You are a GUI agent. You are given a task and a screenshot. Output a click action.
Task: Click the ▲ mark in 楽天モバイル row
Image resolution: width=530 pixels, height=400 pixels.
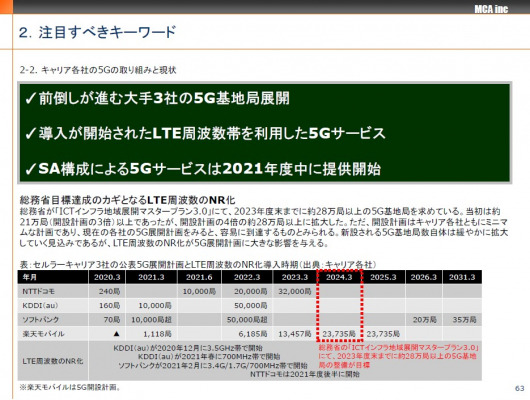point(116,334)
